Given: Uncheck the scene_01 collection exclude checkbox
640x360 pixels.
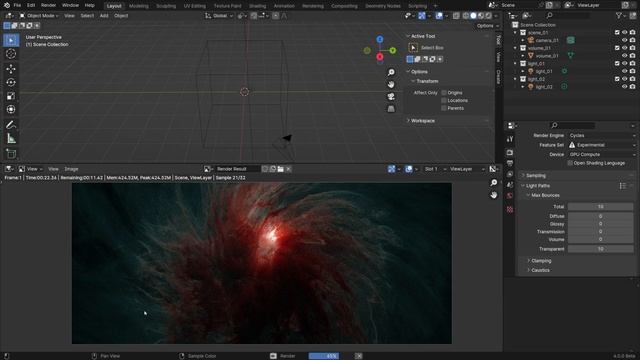Looking at the screenshot, I should (x=617, y=33).
